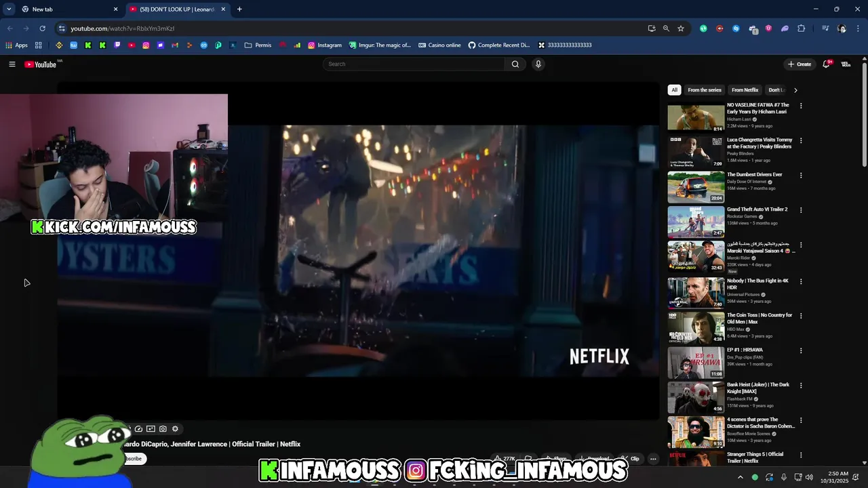Click the playback speed gauge icon
The image size is (868, 488).
click(138, 429)
